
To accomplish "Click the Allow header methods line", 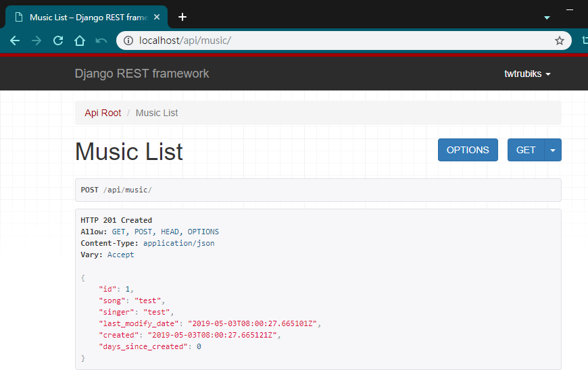I will (149, 232).
